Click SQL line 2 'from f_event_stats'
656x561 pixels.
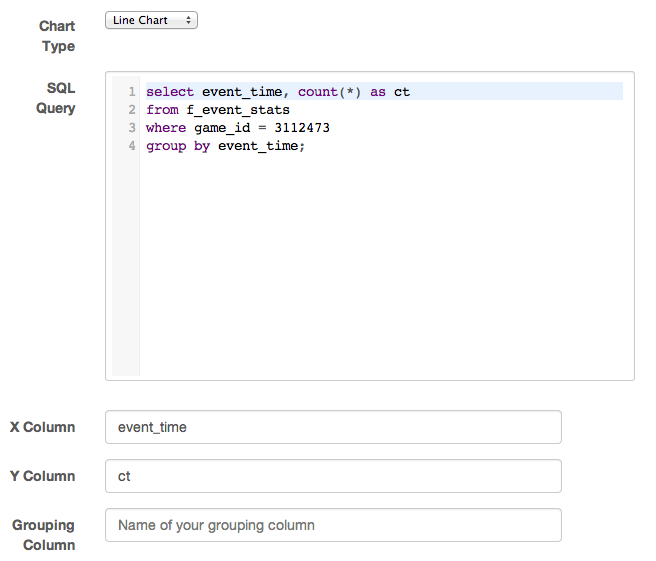(218, 110)
